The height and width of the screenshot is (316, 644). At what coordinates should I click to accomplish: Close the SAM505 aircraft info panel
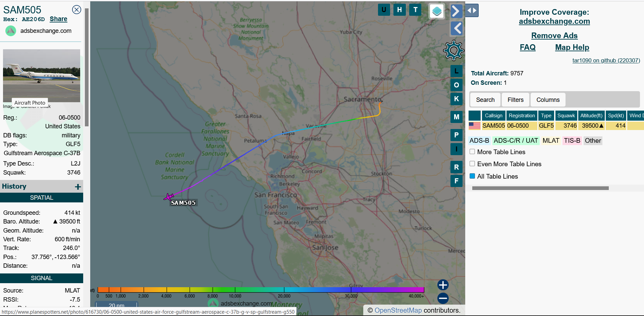tap(77, 10)
